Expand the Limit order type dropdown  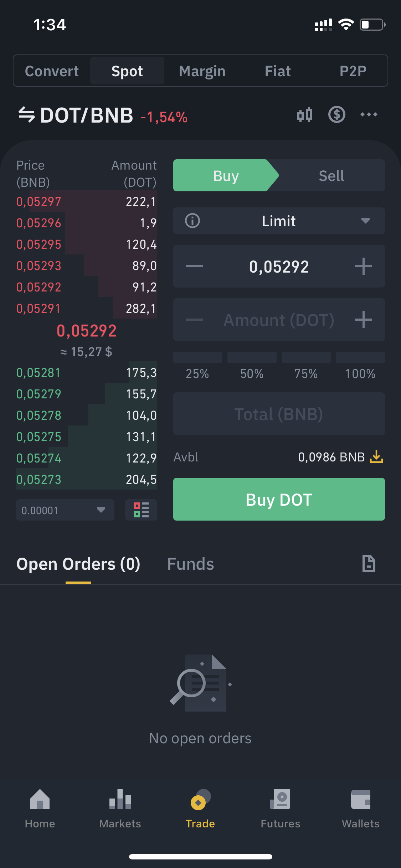[x=365, y=221]
